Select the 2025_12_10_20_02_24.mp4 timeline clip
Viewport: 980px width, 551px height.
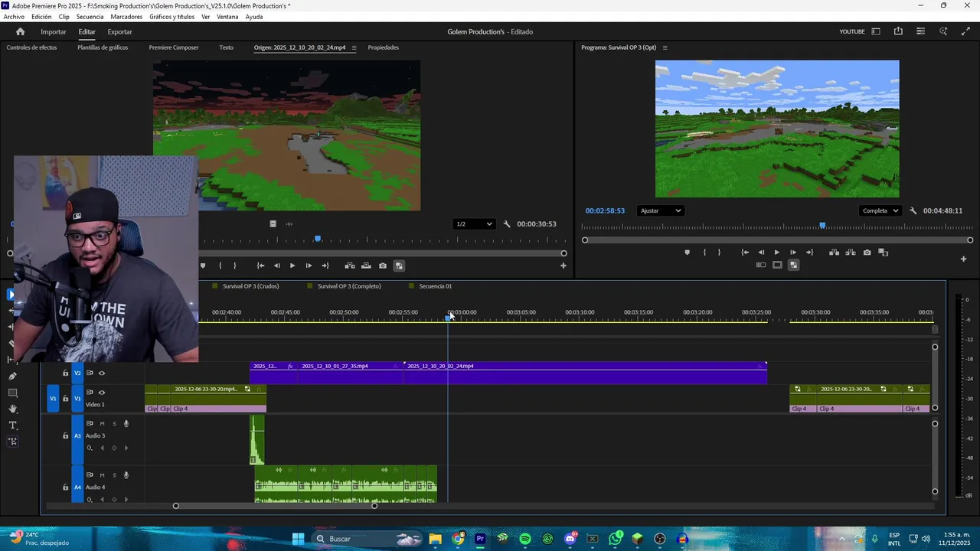tap(585, 373)
